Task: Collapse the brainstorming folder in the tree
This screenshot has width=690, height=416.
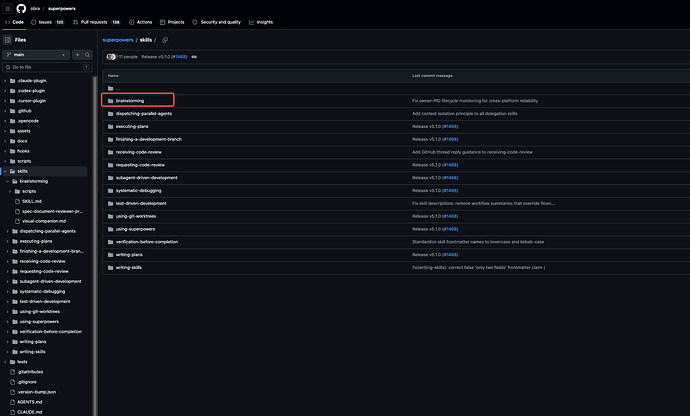Action: pos(7,181)
